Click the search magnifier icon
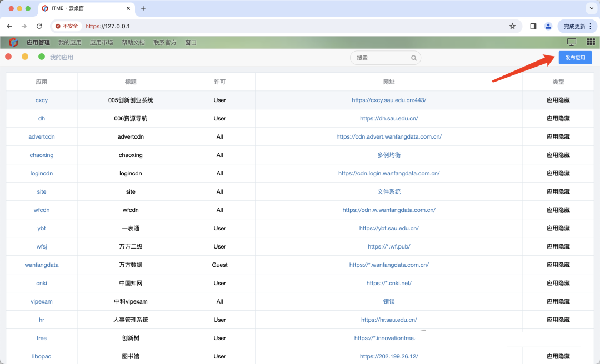 pyautogui.click(x=413, y=58)
